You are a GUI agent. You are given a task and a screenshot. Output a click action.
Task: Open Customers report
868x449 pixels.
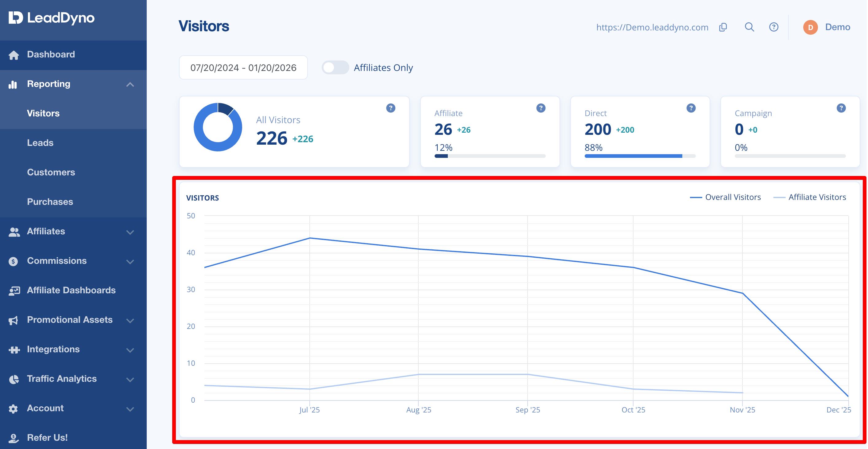[73, 173]
